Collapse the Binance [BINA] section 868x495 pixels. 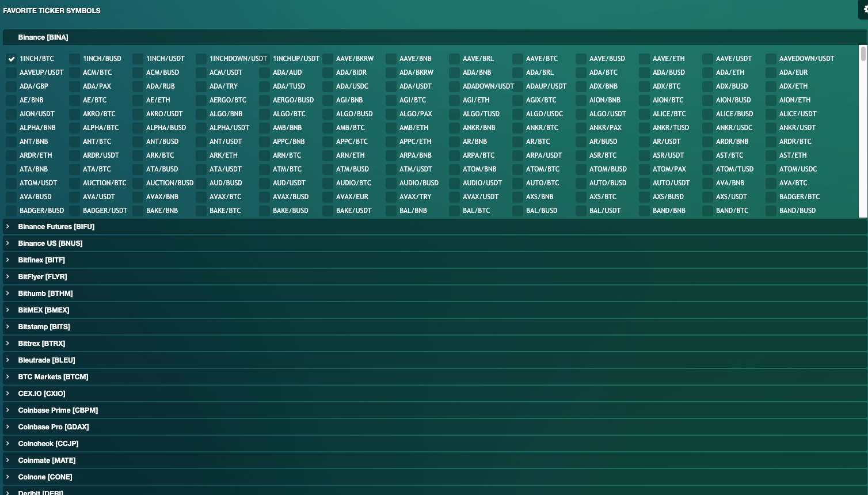click(435, 37)
